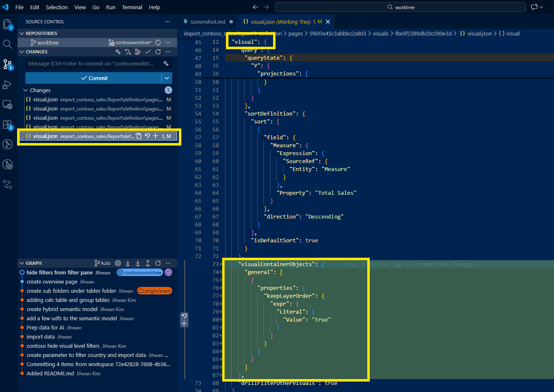Viewport: 554px width, 392px height.
Task: Open file icon on selected visual.json row
Action: (139, 136)
